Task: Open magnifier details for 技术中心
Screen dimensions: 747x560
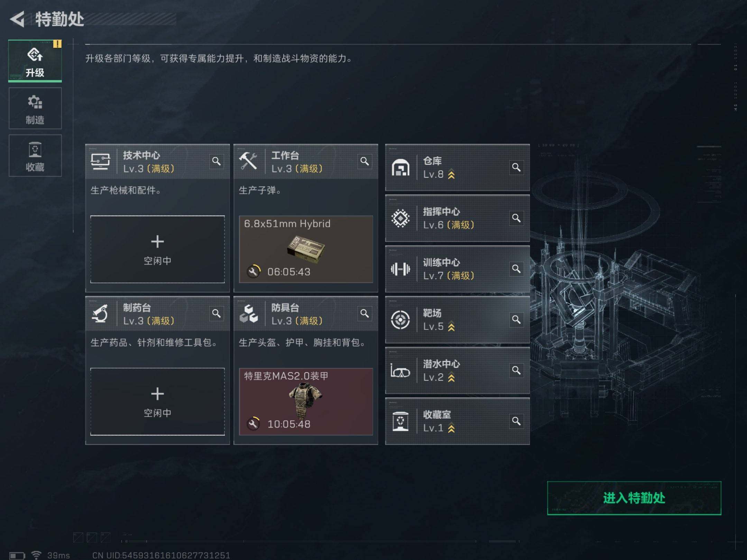Action: pyautogui.click(x=216, y=161)
